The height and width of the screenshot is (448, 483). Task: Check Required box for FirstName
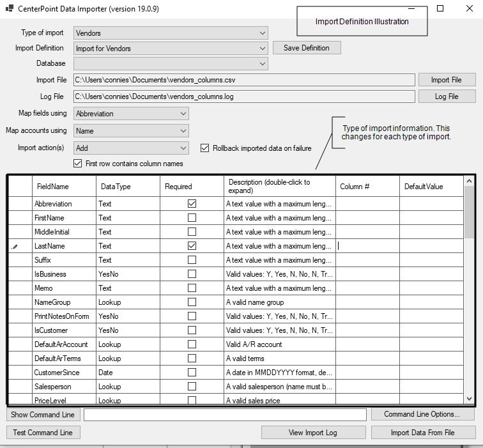(192, 218)
